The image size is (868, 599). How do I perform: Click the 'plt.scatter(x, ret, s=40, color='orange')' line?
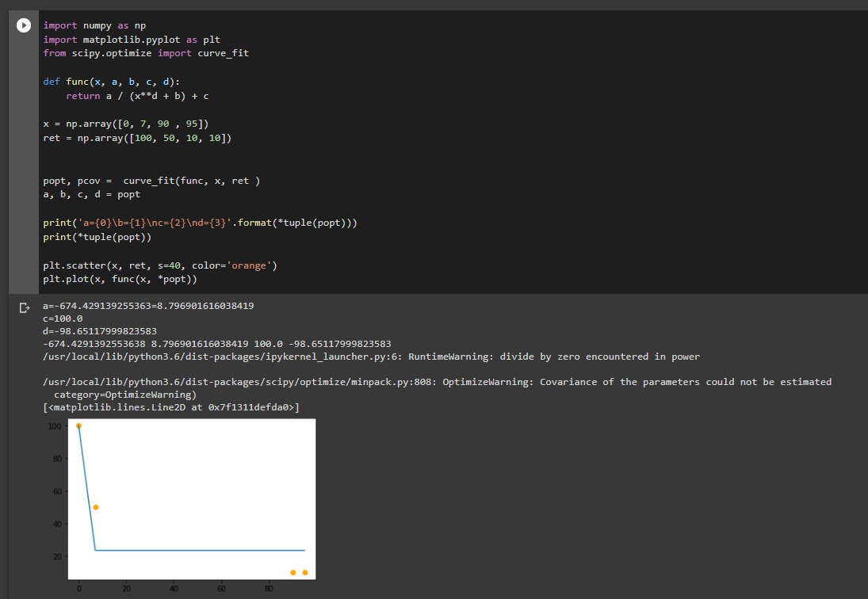coord(160,265)
